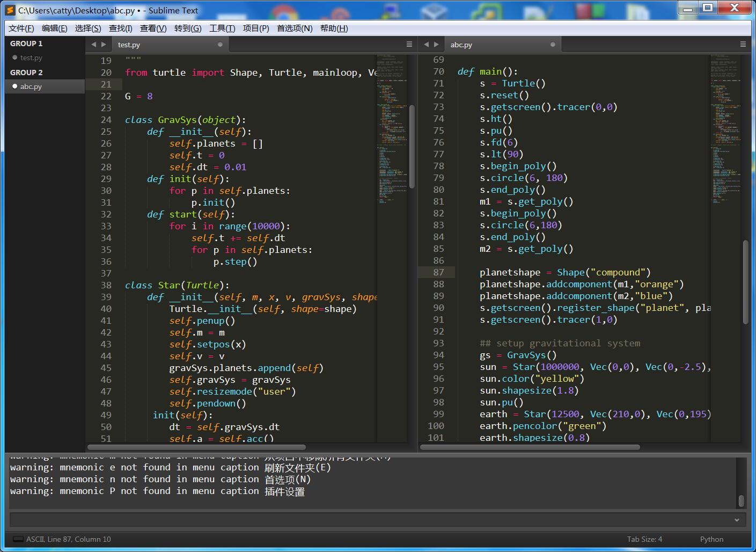Select test.py under GROUP 1 in the sidebar
This screenshot has width=756, height=552.
pos(31,57)
